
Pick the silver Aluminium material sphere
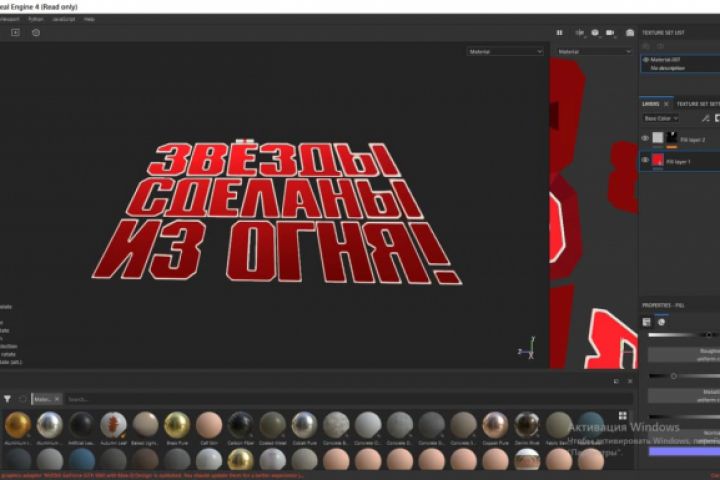pyautogui.click(x=50, y=425)
